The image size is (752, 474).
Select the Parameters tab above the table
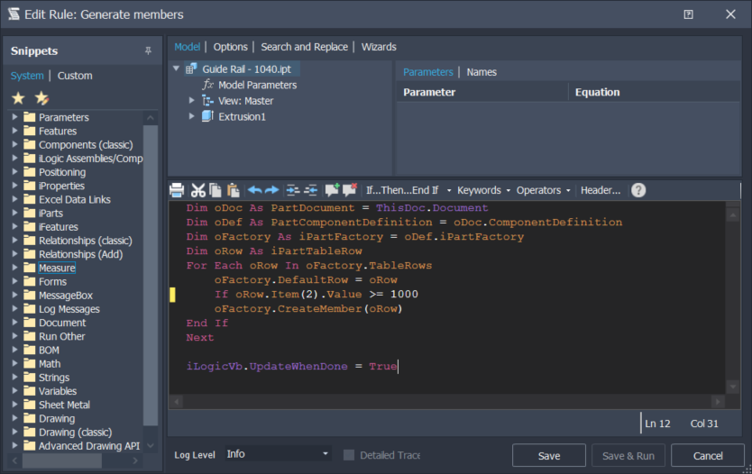pyautogui.click(x=428, y=72)
